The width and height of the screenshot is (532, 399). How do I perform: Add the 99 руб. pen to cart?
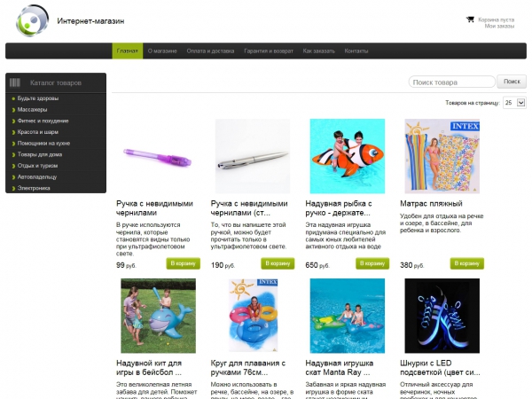click(183, 263)
